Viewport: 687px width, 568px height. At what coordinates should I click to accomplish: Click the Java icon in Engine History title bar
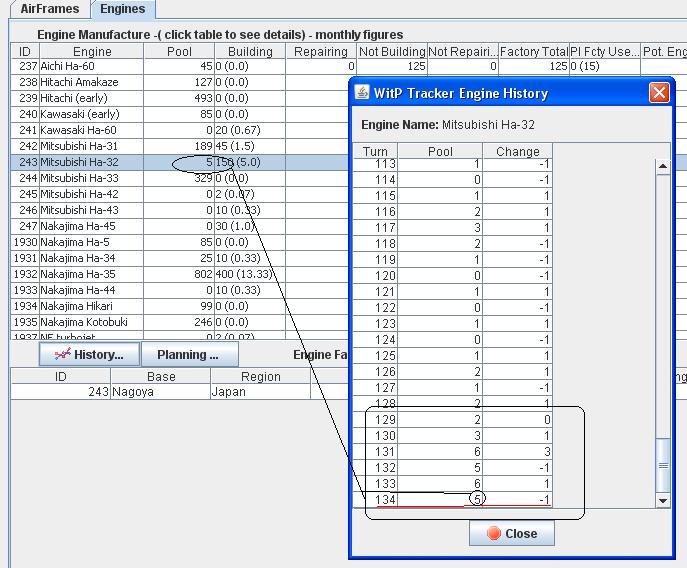click(361, 92)
